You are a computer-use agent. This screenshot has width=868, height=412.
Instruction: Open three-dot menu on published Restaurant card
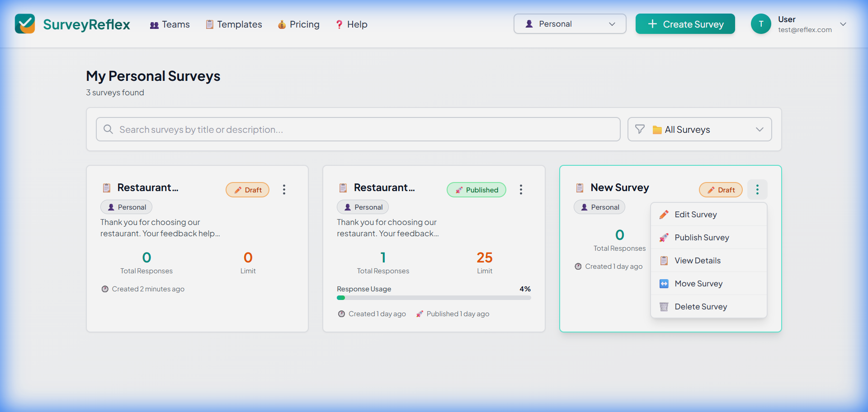click(x=521, y=190)
